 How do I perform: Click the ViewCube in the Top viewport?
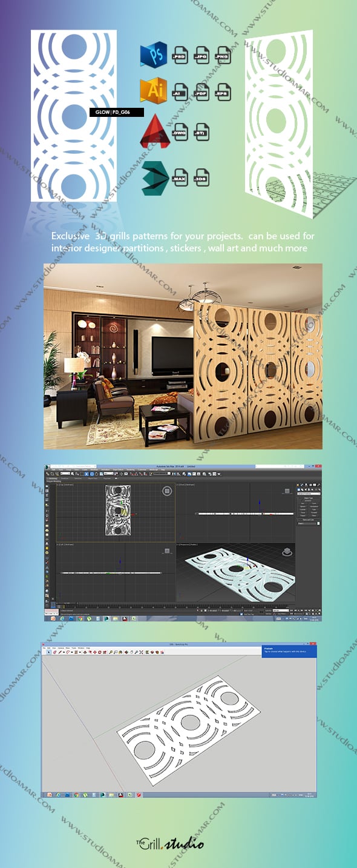(166, 492)
